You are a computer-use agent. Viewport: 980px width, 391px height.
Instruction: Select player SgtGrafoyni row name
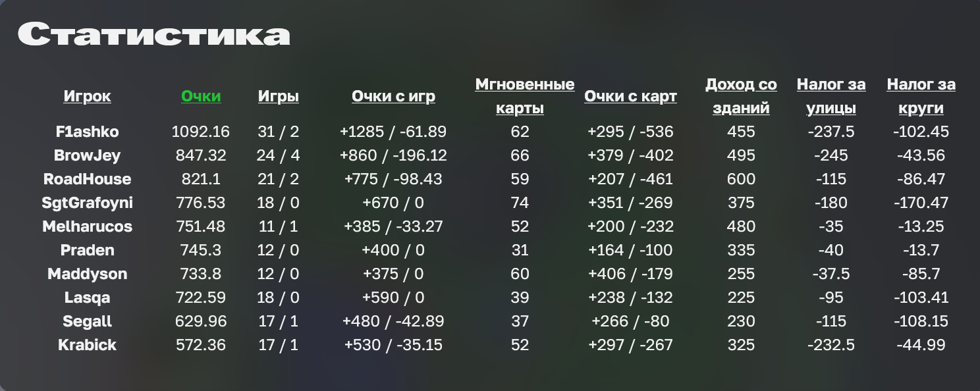pos(88,203)
